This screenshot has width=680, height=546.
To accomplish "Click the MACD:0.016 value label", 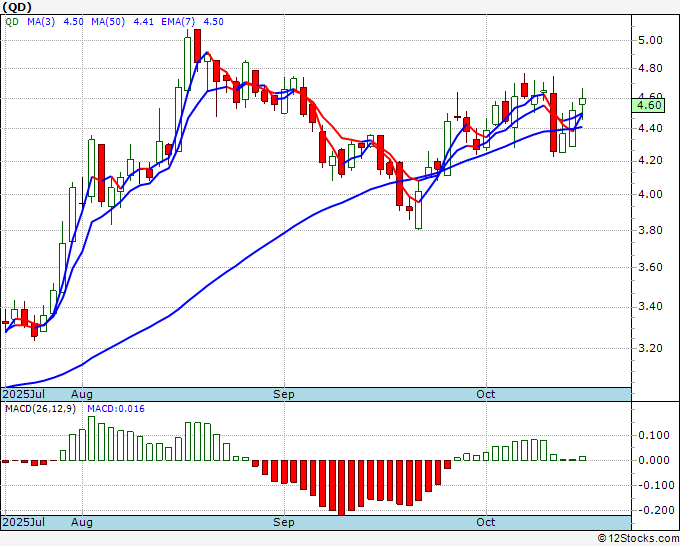I will coord(116,409).
